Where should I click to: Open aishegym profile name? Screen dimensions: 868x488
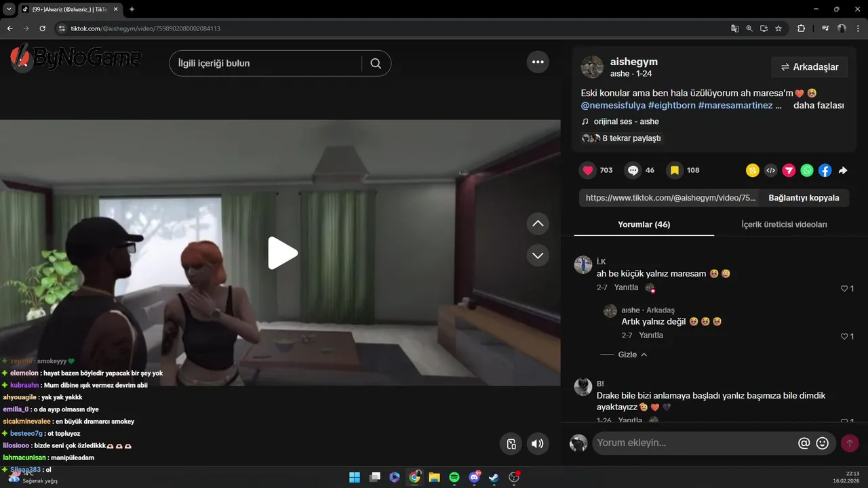634,62
